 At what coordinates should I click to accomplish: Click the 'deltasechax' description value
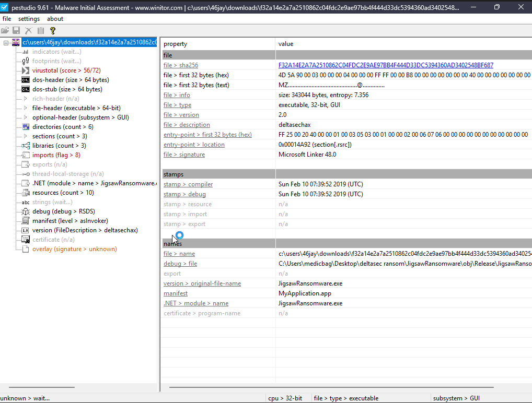click(x=295, y=125)
